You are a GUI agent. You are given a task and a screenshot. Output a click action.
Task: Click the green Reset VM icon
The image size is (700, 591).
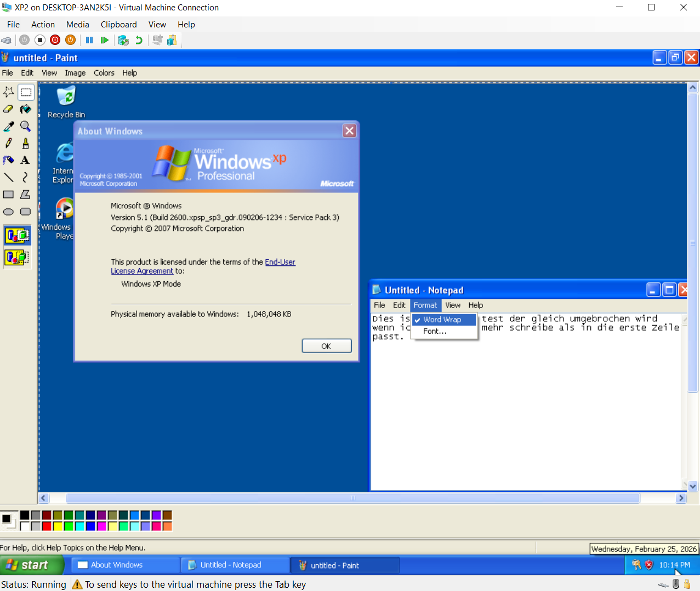click(x=104, y=40)
